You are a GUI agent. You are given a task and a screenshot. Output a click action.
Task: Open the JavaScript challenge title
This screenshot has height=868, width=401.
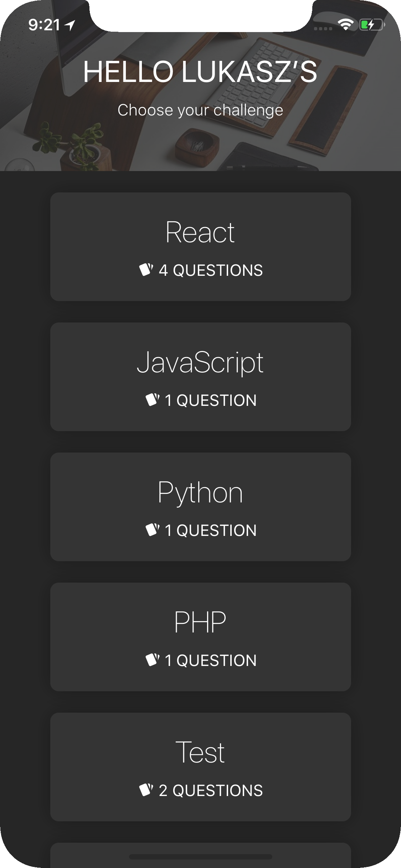pyautogui.click(x=200, y=362)
